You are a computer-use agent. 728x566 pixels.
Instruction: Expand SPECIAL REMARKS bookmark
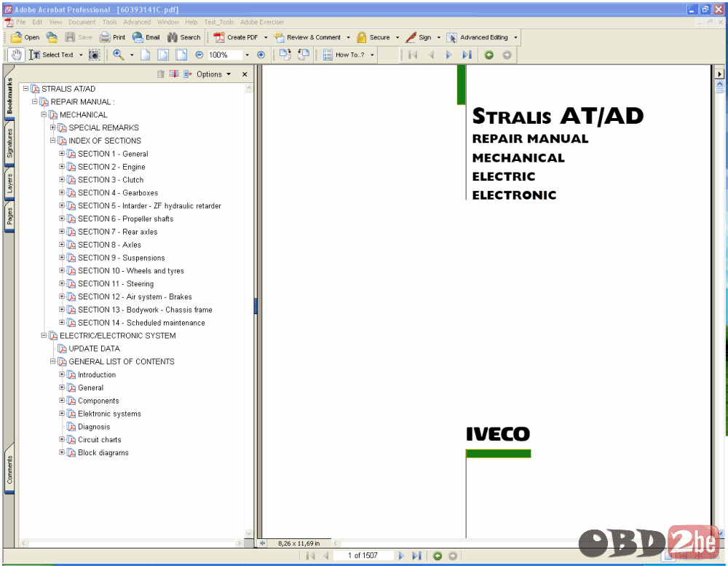52,127
